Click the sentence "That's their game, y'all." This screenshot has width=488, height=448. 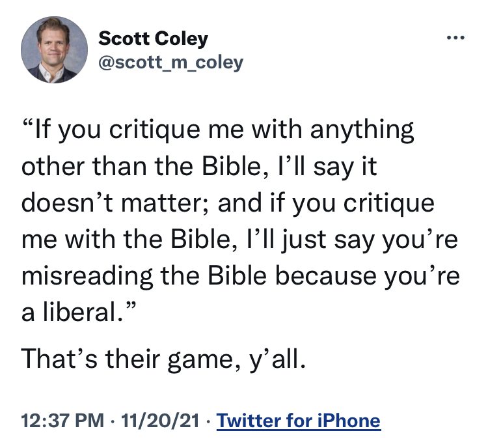coord(163,359)
